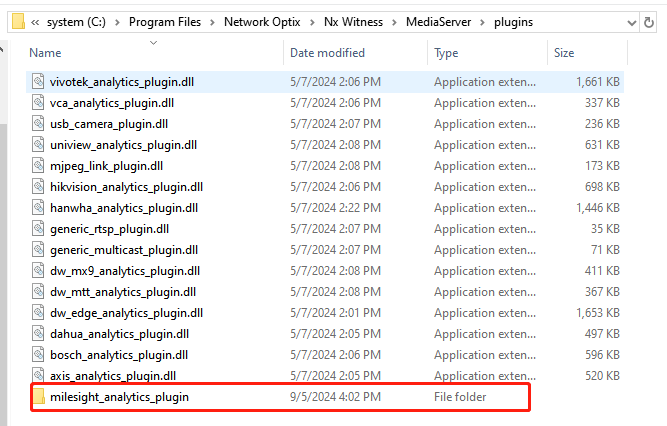Viewport: 667px width, 426px height.
Task: Expand the arrow after Program Files
Action: coord(212,22)
